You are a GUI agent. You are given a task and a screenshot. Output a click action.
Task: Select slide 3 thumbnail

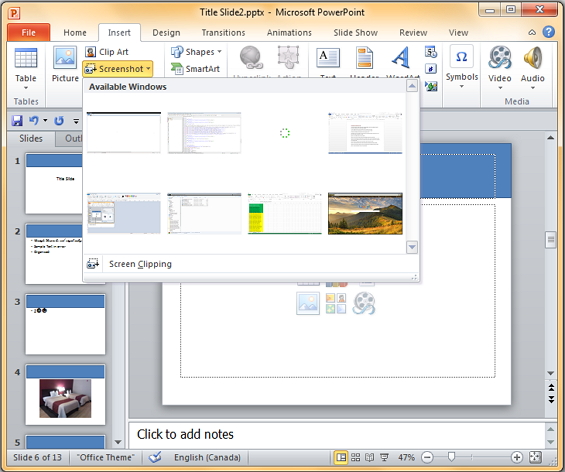(x=65, y=324)
